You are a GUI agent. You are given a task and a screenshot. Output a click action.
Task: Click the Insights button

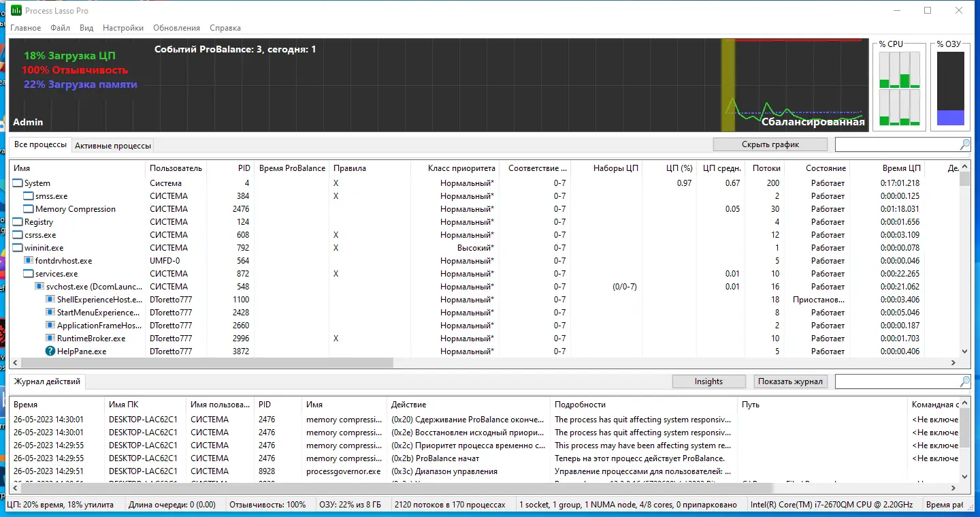pyautogui.click(x=708, y=381)
